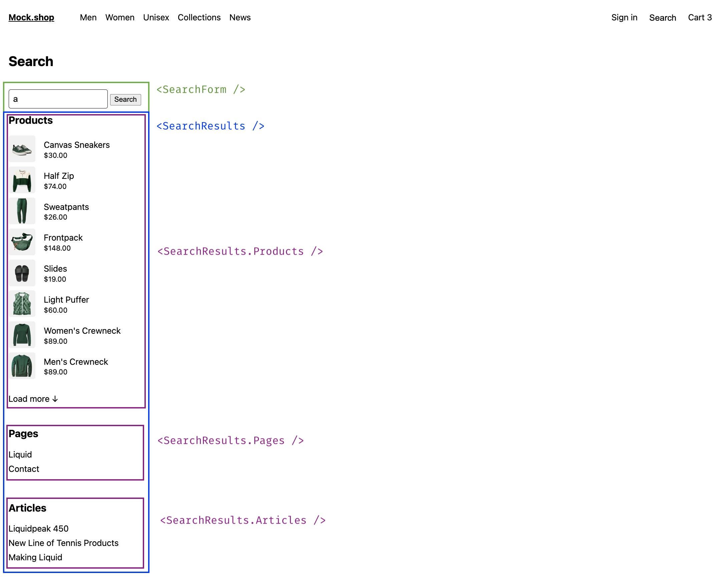Click the Sign in link

pyautogui.click(x=624, y=18)
